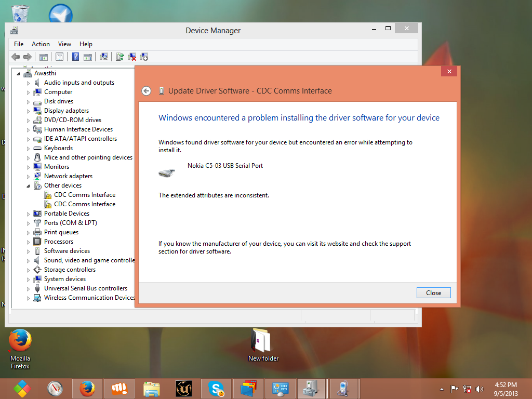532x399 pixels.
Task: Select Wireless Communication Devices entry
Action: click(x=89, y=298)
